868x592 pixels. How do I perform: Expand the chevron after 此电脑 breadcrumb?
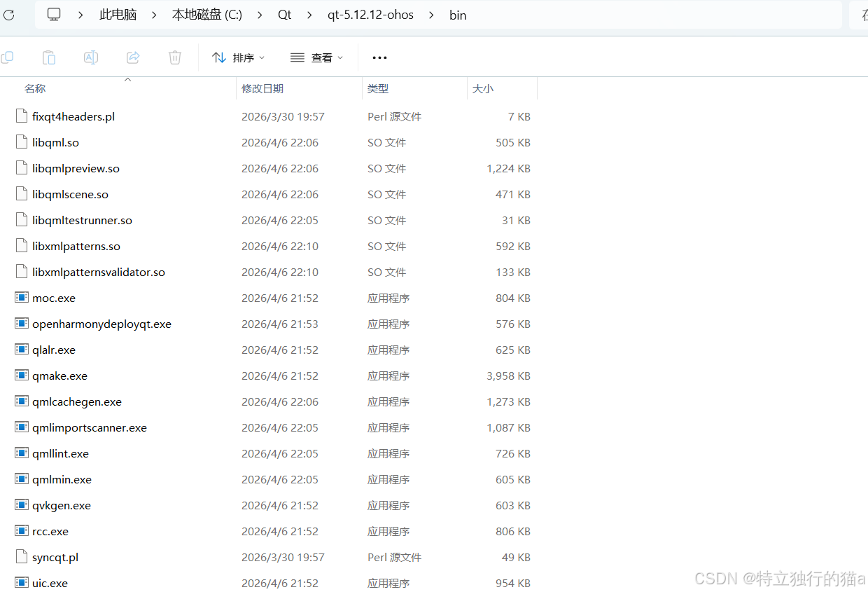[154, 15]
